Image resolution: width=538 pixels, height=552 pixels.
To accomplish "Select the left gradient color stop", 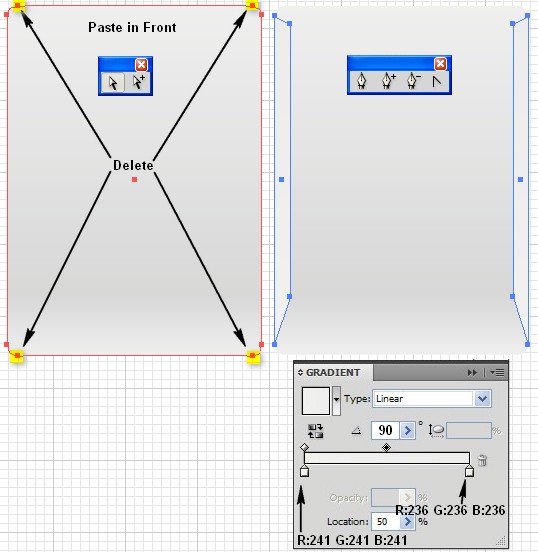I will (x=305, y=471).
